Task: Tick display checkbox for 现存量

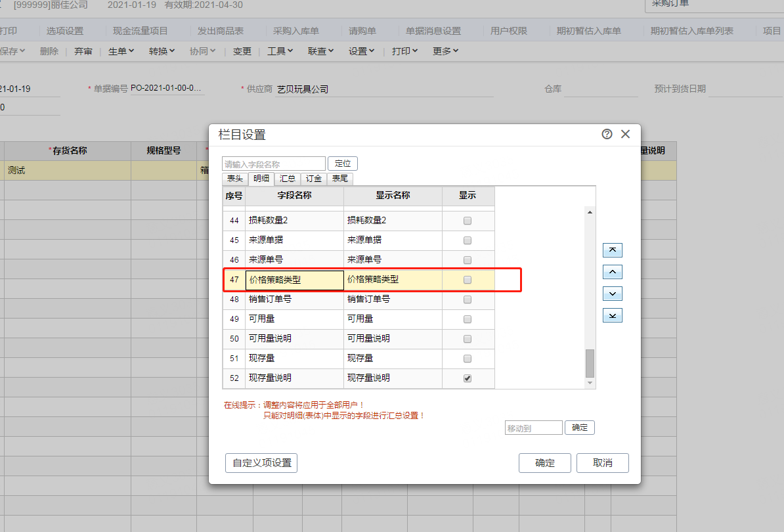Action: point(468,359)
